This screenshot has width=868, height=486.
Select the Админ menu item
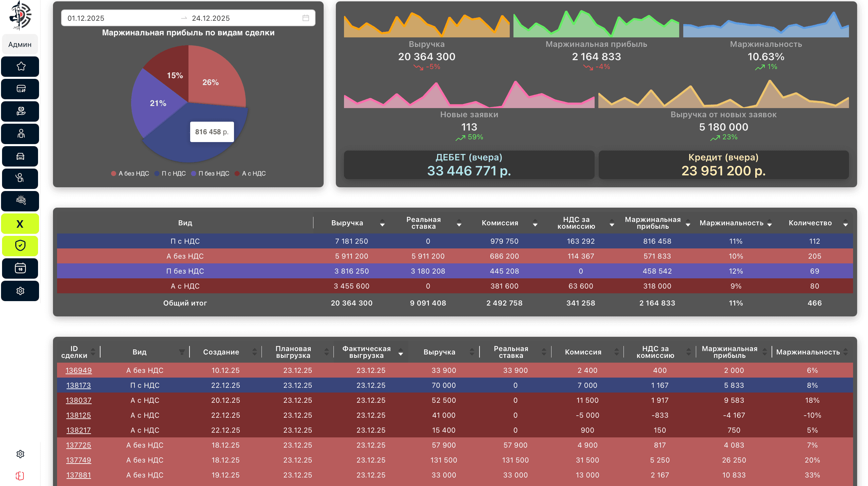[20, 45]
